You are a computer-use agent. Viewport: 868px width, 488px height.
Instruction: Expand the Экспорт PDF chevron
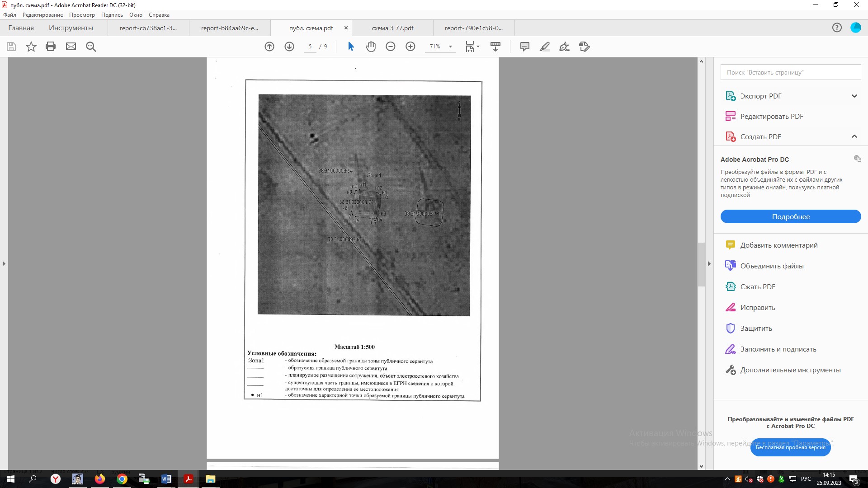[x=854, y=96]
